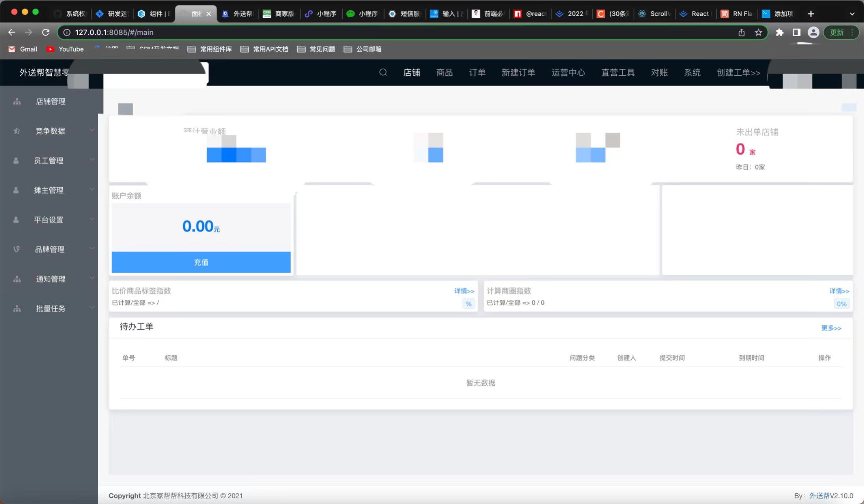Image resolution: width=864 pixels, height=504 pixels.
Task: Click the org icon beside 批量任务
Action: tap(17, 308)
